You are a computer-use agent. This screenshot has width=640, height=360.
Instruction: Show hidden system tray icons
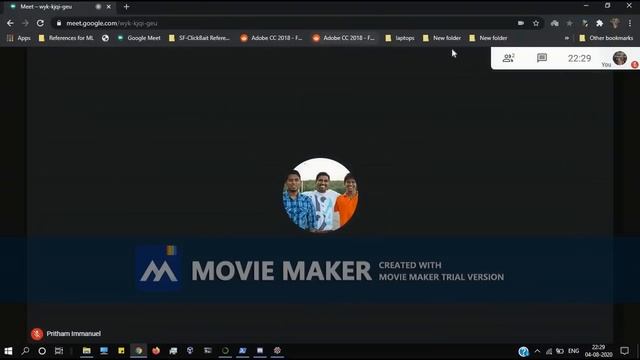pyautogui.click(x=537, y=351)
